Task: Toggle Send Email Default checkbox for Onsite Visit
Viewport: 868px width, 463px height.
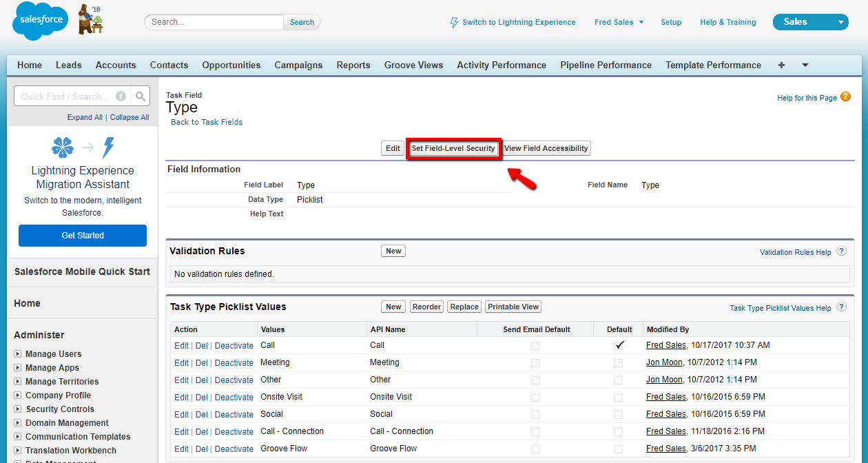Action: point(536,397)
